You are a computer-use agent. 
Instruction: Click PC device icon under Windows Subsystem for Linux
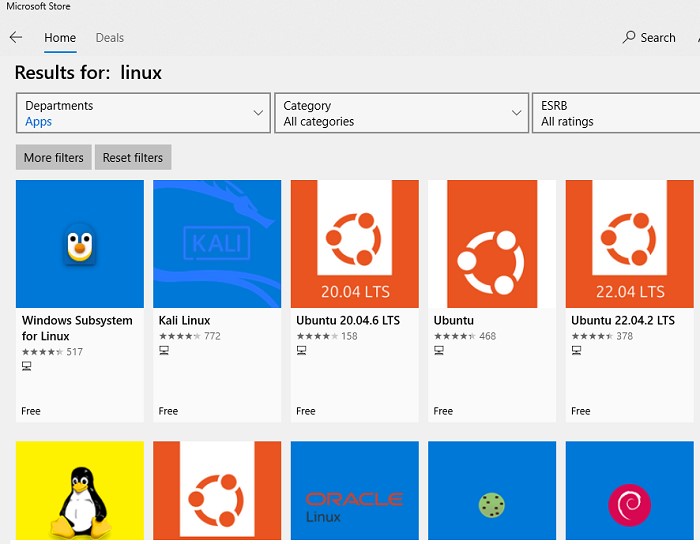[x=26, y=366]
